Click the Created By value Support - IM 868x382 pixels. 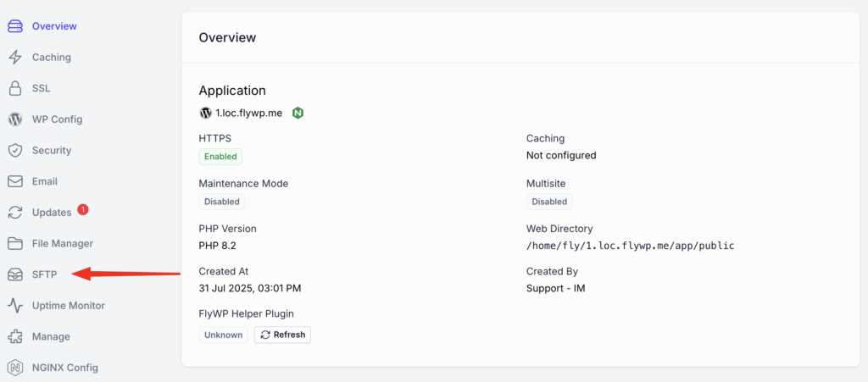556,288
